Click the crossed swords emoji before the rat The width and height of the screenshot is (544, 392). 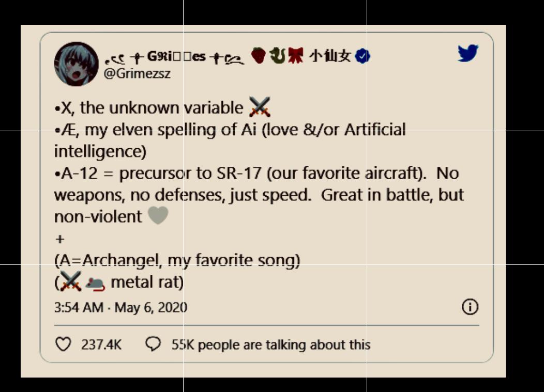[x=71, y=281]
